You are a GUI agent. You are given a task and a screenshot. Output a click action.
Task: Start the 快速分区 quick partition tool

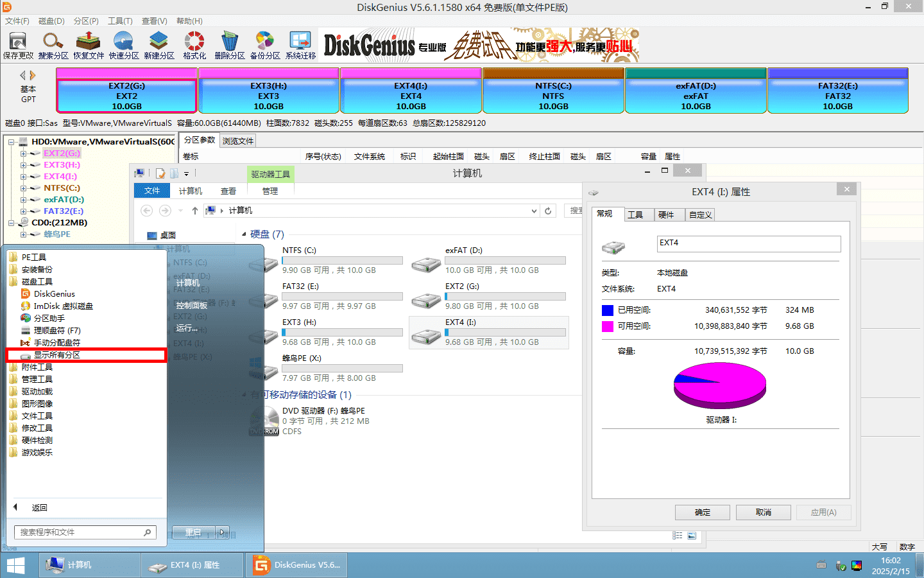point(124,46)
